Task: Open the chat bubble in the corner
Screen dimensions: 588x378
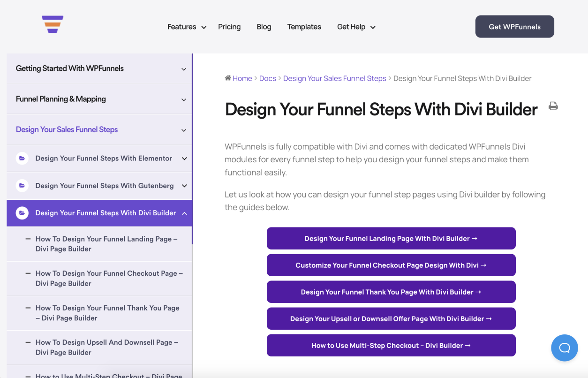Action: click(x=565, y=348)
